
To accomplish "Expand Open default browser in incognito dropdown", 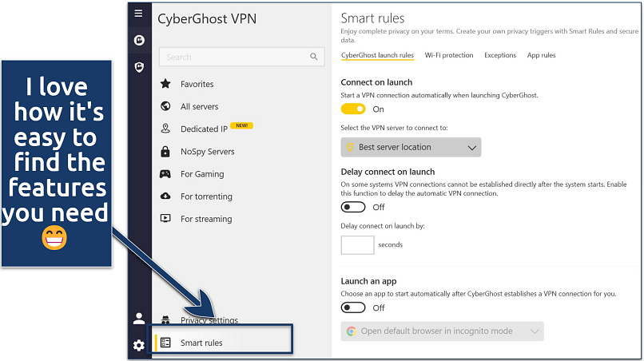I will coord(443,331).
